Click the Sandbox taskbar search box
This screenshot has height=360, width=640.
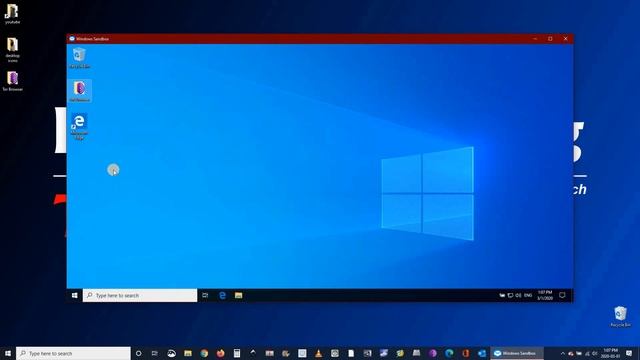(x=140, y=295)
